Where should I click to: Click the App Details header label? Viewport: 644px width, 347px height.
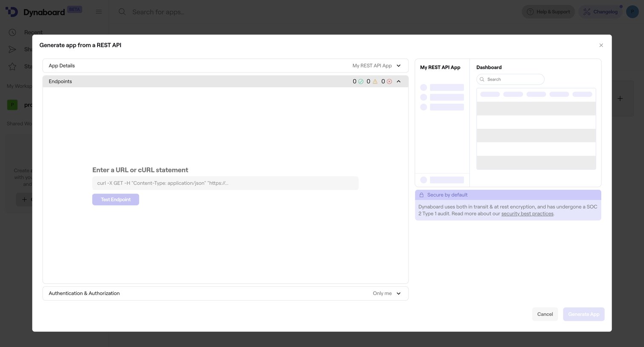pyautogui.click(x=62, y=66)
